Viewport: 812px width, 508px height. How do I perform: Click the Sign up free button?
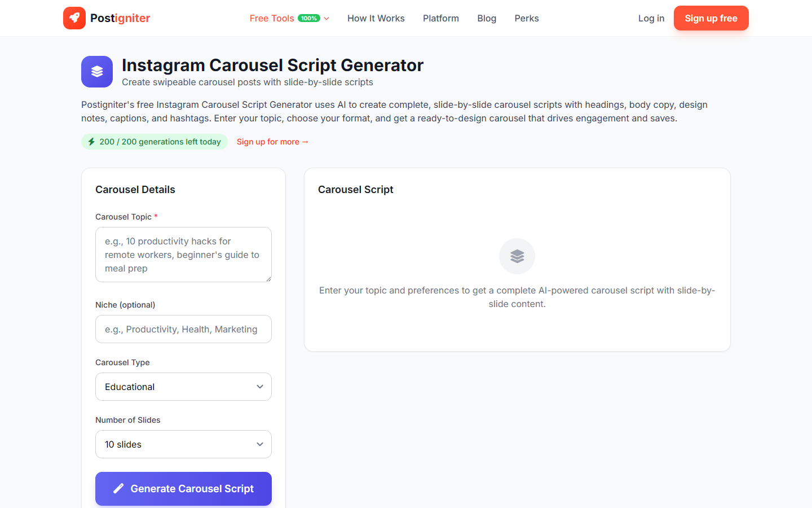711,17
